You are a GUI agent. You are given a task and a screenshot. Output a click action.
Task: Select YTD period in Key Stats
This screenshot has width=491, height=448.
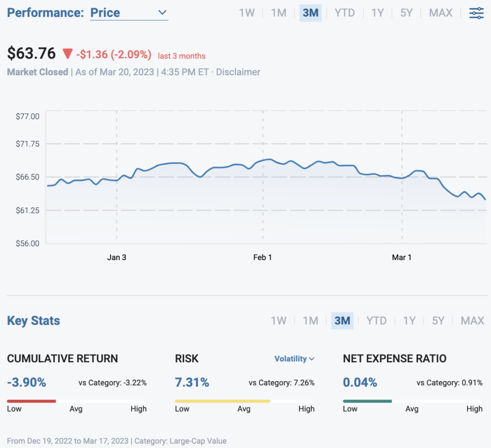376,321
